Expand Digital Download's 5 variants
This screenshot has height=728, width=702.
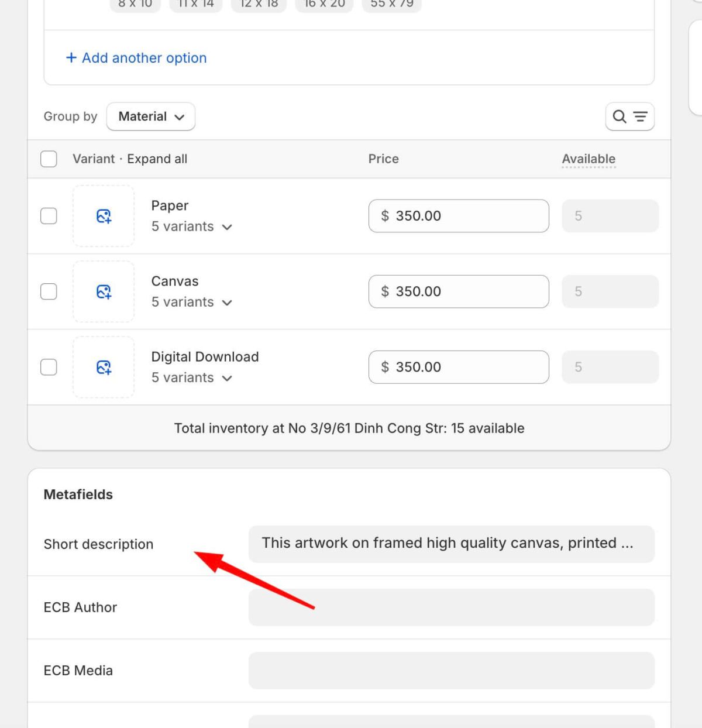tap(192, 377)
